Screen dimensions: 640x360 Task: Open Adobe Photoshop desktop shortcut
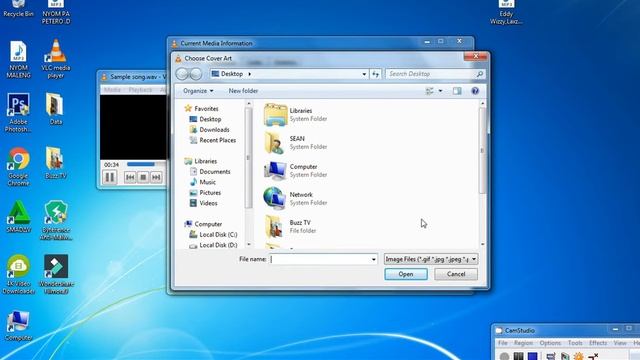coord(18,113)
